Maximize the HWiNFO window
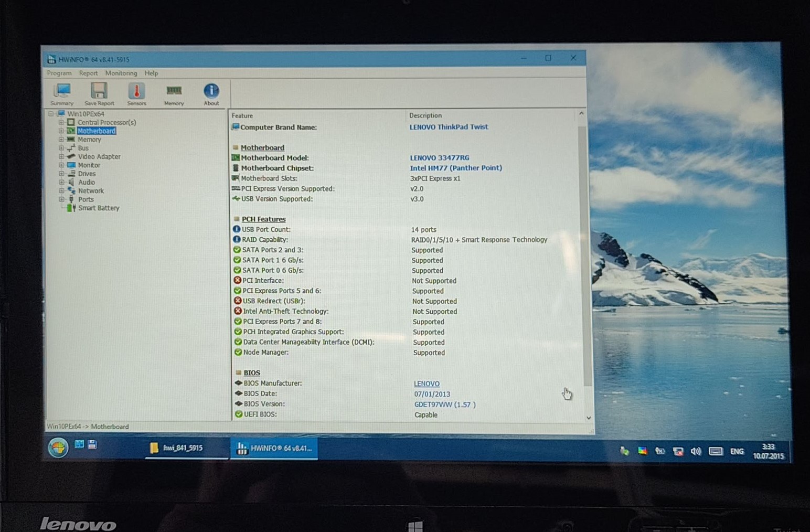The image size is (810, 532). (x=548, y=58)
